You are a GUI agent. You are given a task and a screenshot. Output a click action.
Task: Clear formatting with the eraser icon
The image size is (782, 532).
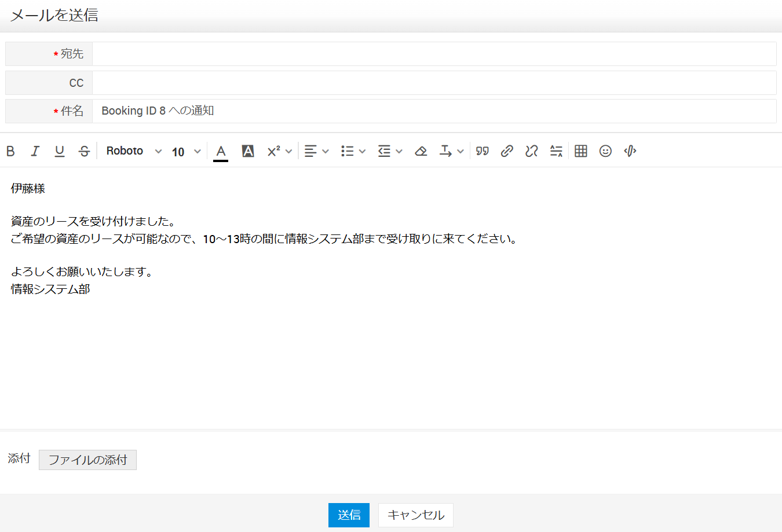click(x=421, y=151)
